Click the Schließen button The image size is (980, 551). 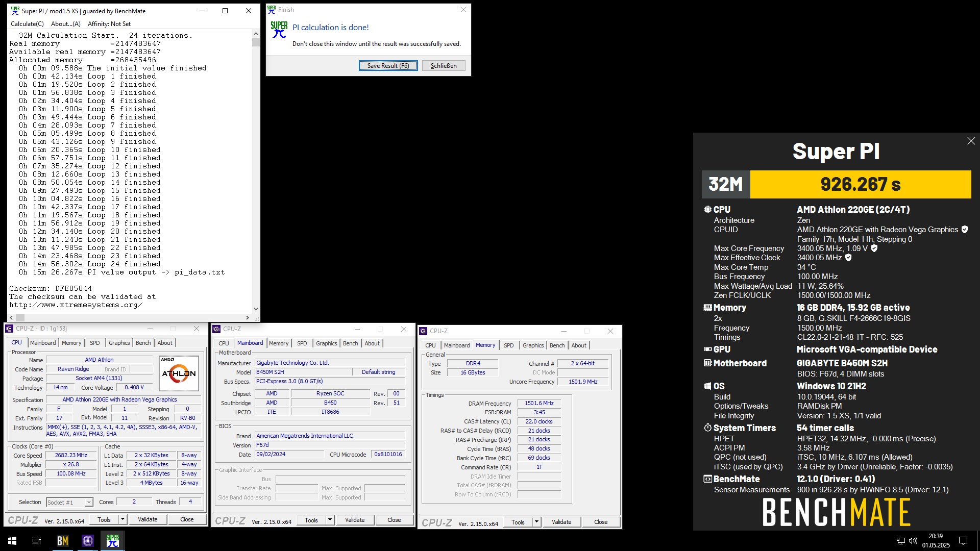click(x=444, y=65)
